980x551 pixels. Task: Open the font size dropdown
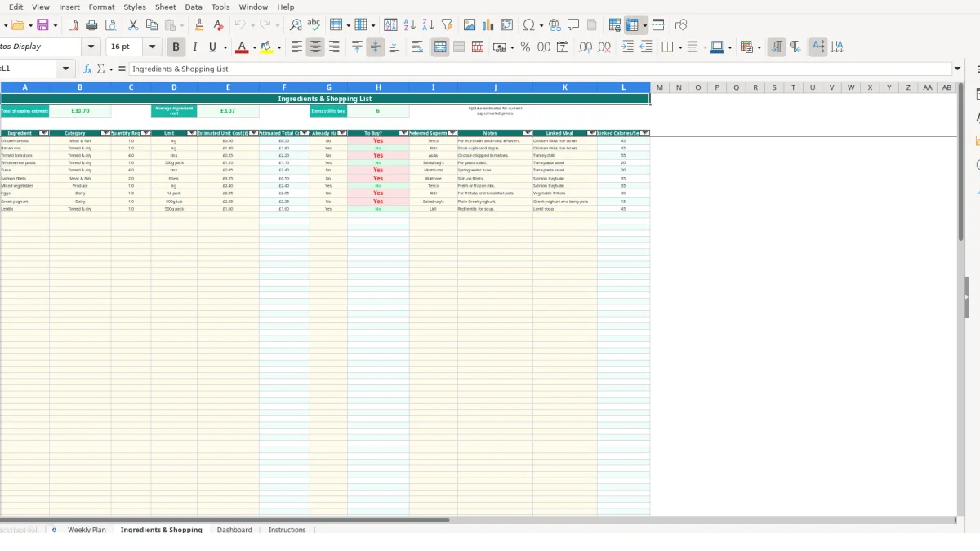pyautogui.click(x=152, y=47)
